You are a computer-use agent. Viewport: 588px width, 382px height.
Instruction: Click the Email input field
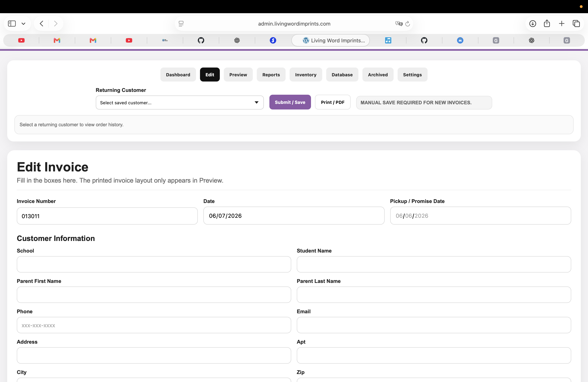click(x=434, y=325)
